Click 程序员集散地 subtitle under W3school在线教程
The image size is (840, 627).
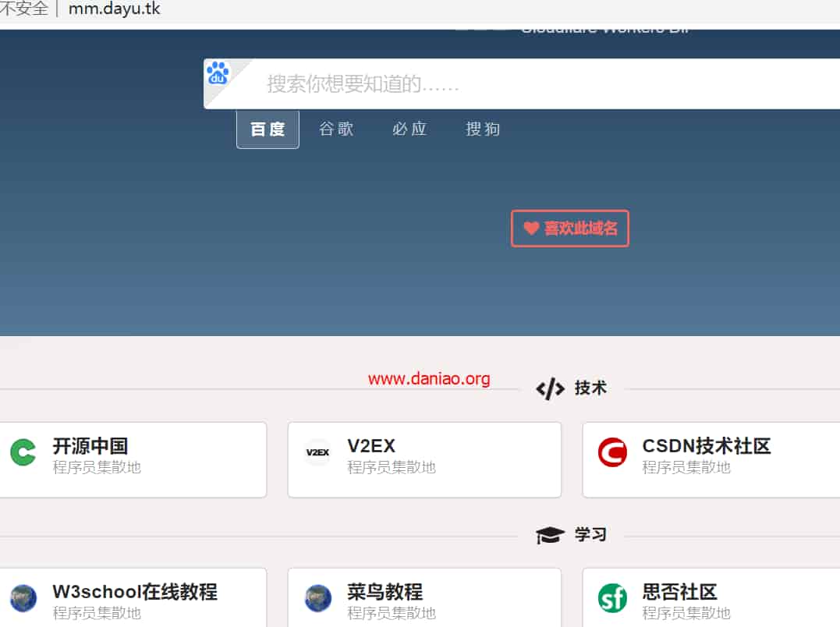click(x=97, y=613)
